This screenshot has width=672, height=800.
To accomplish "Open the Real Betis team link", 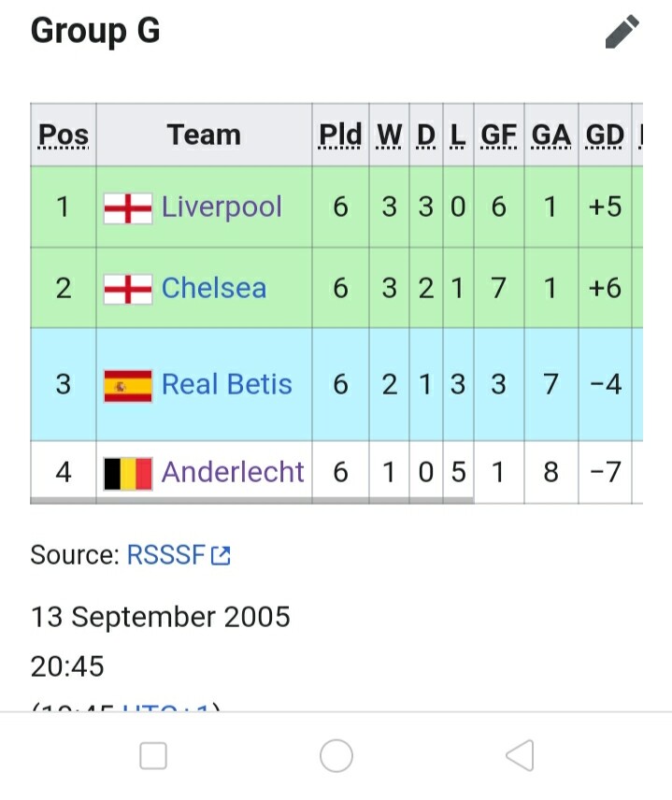I will pos(226,384).
